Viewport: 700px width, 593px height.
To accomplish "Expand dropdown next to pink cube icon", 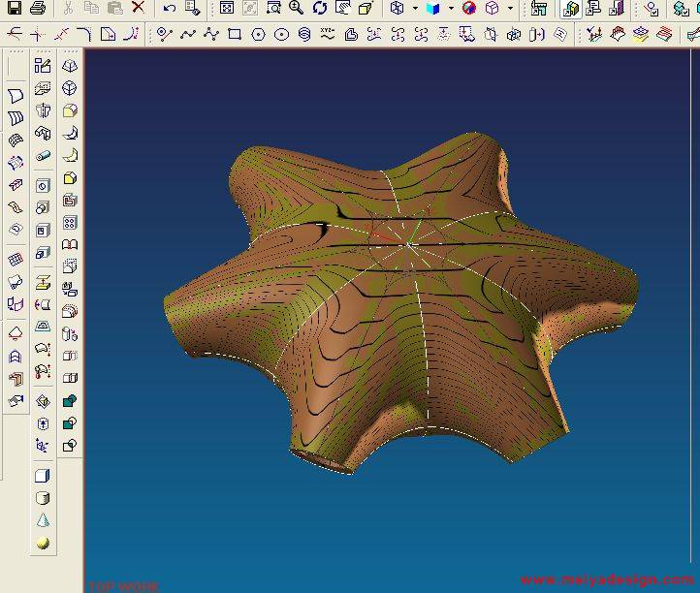I will click(510, 9).
